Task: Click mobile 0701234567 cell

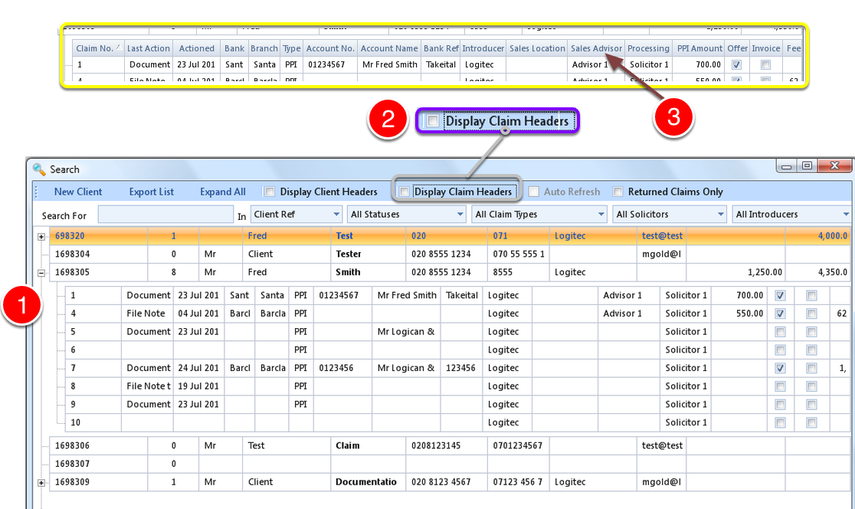Action: [x=518, y=446]
